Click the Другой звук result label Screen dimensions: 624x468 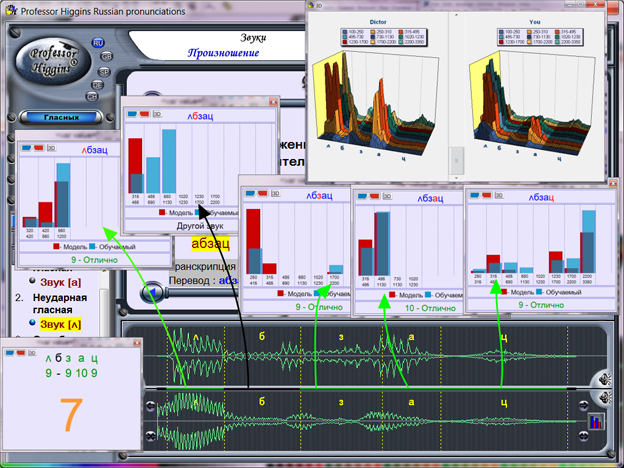(200, 226)
